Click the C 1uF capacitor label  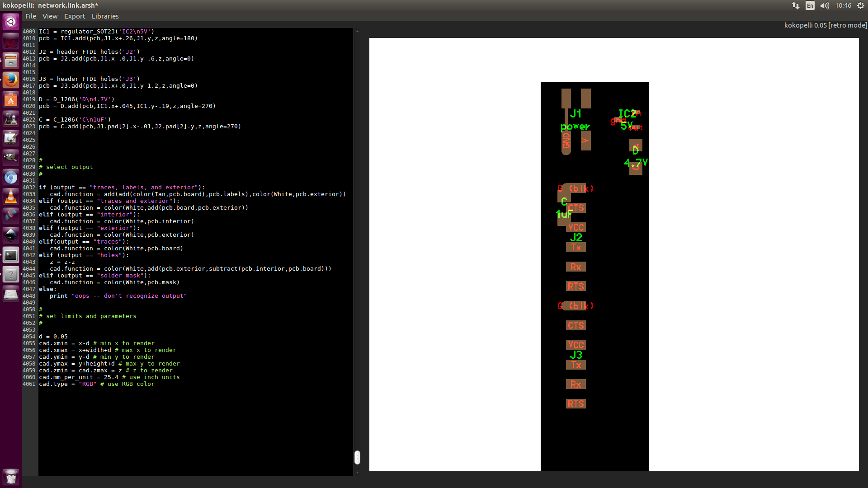pos(564,208)
